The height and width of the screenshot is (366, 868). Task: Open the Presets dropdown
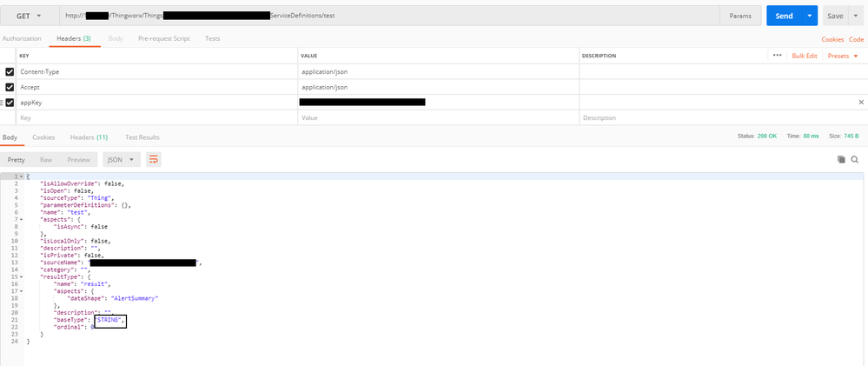click(843, 56)
